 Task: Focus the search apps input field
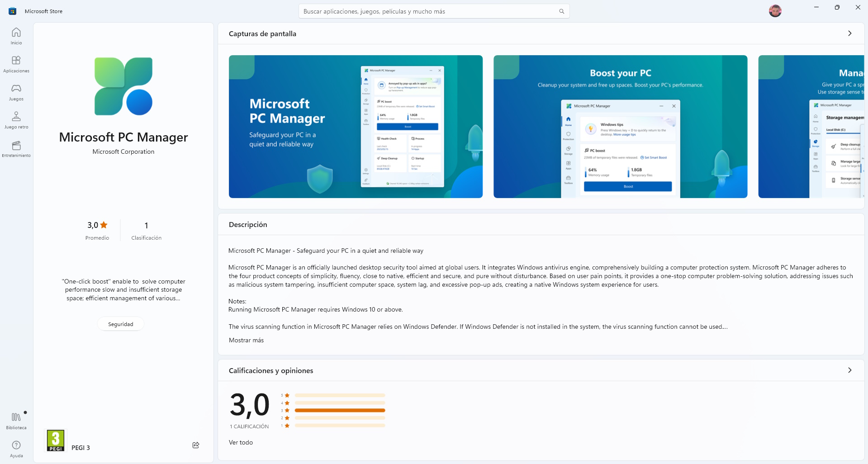click(434, 11)
